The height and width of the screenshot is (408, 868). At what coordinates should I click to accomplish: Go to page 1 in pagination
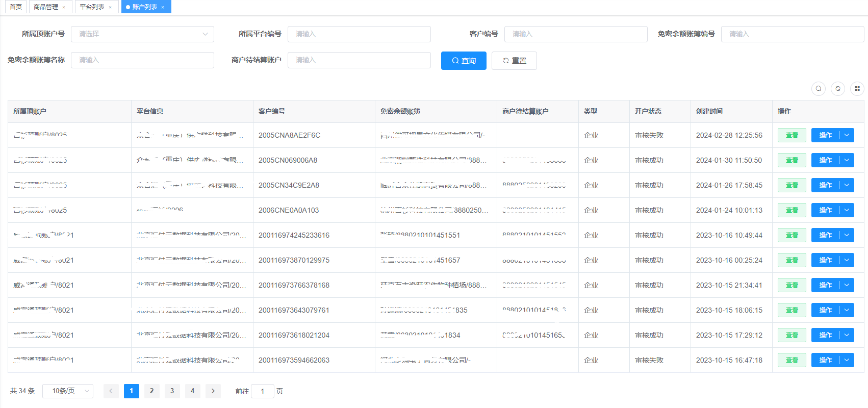[132, 391]
